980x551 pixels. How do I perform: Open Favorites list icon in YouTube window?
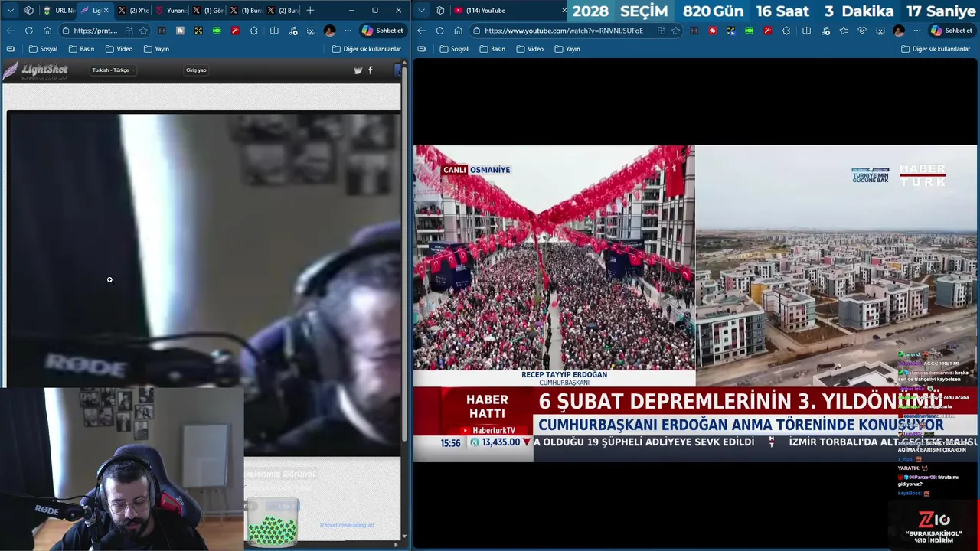843,31
